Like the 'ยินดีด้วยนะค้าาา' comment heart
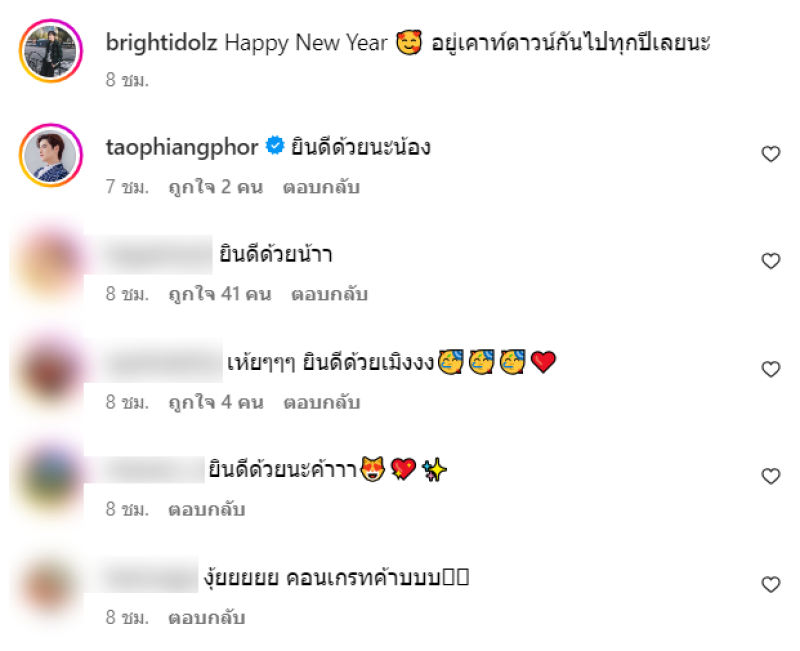 point(770,477)
